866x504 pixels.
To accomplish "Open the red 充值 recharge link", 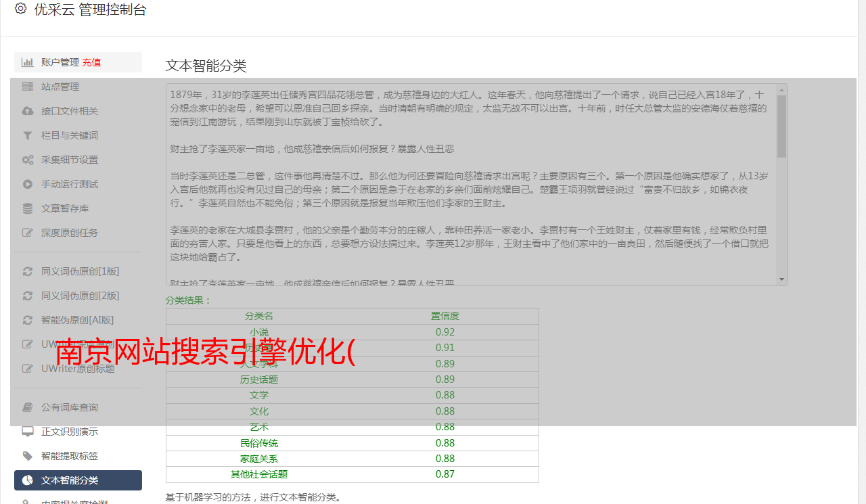I will pos(91,62).
